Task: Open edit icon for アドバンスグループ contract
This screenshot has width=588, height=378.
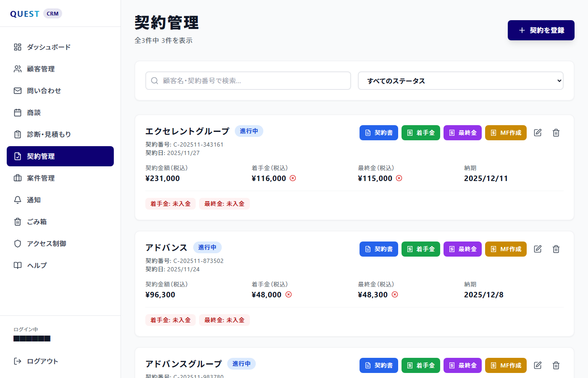Action: coord(538,365)
